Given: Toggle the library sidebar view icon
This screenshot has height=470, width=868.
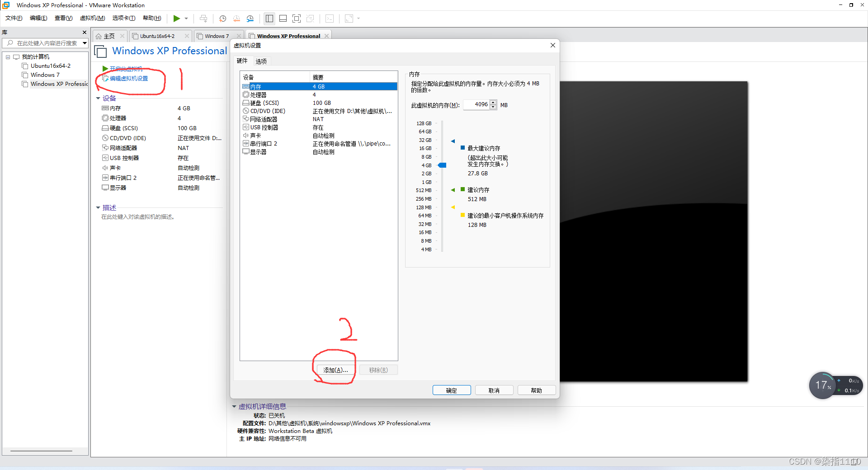Looking at the screenshot, I should [269, 19].
